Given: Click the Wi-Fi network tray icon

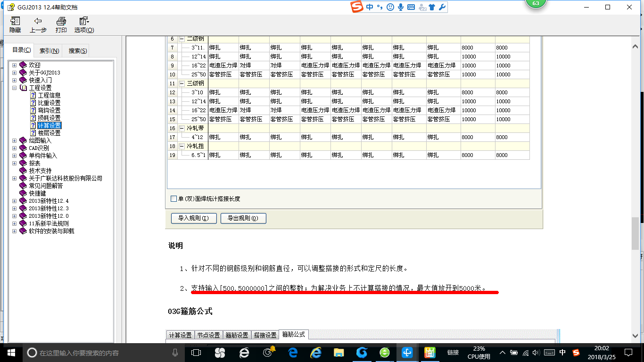Looking at the screenshot, I should 526,353.
